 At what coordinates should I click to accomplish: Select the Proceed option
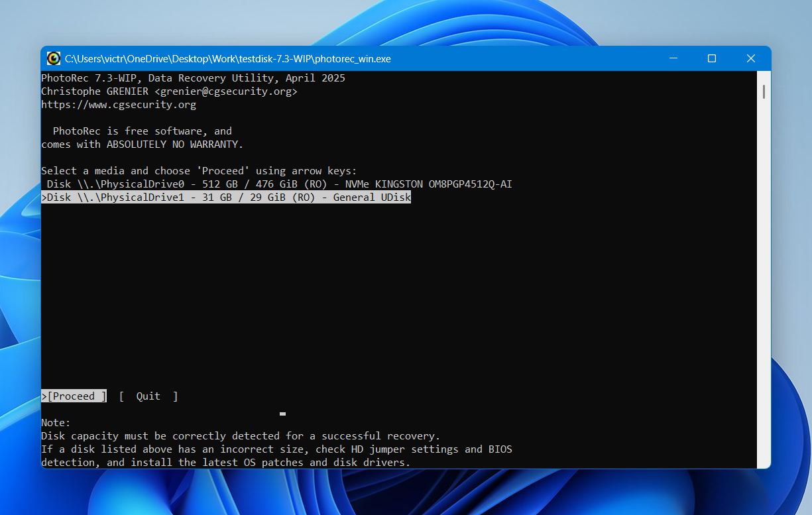point(74,396)
